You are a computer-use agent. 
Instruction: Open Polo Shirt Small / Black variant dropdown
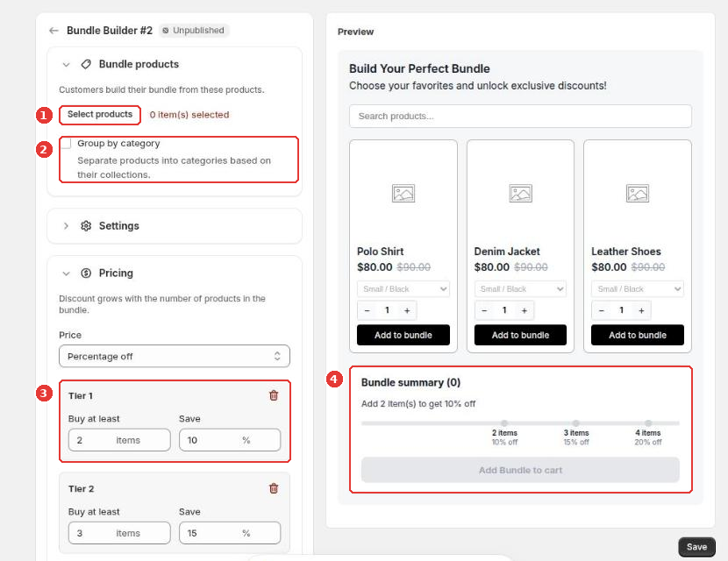point(403,289)
